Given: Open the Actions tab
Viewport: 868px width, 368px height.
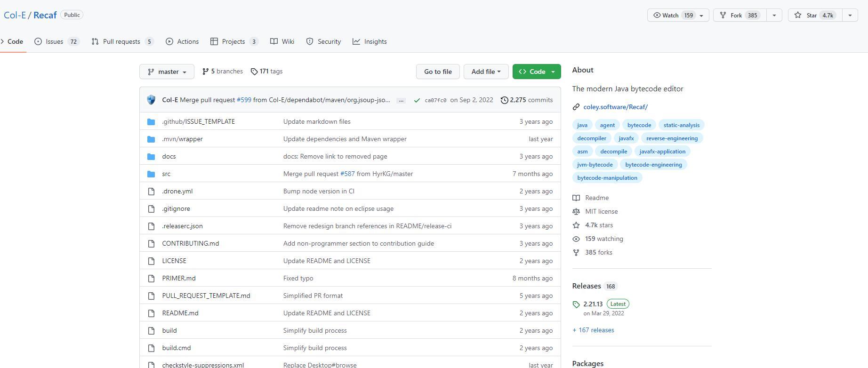Looking at the screenshot, I should point(182,41).
